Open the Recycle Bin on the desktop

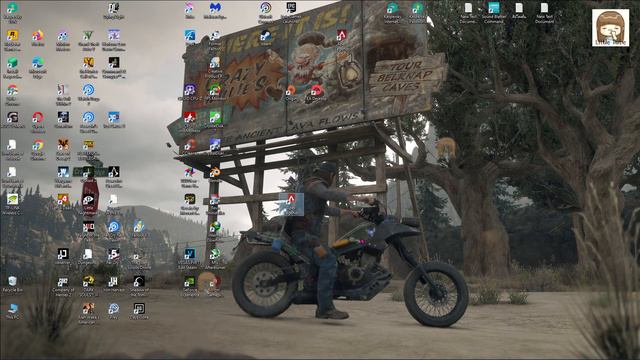click(12, 284)
